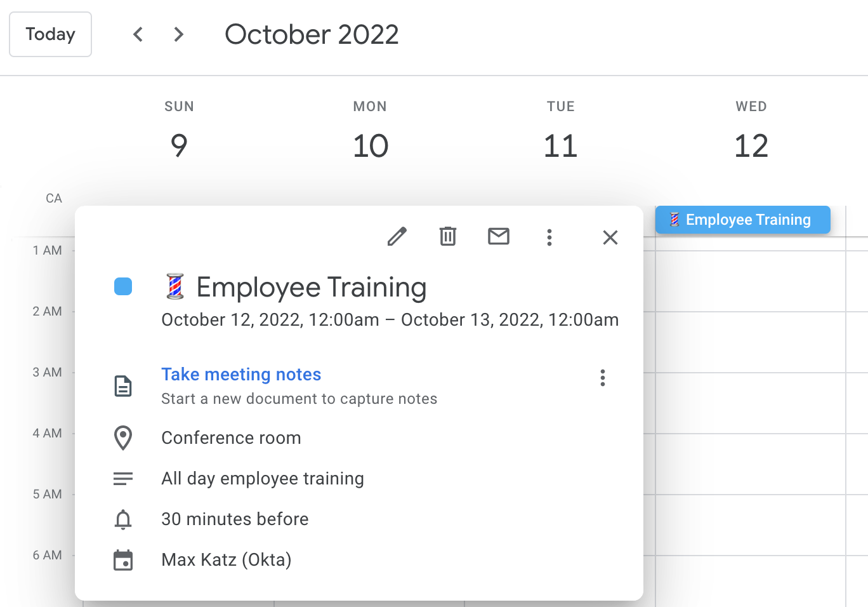Click the October 2022 heading
The width and height of the screenshot is (868, 607).
pyautogui.click(x=311, y=34)
